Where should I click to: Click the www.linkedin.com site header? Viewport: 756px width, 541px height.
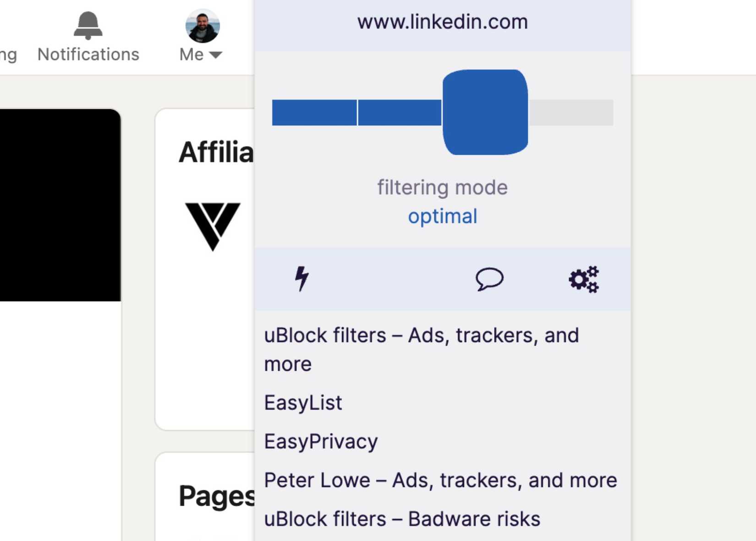tap(443, 22)
